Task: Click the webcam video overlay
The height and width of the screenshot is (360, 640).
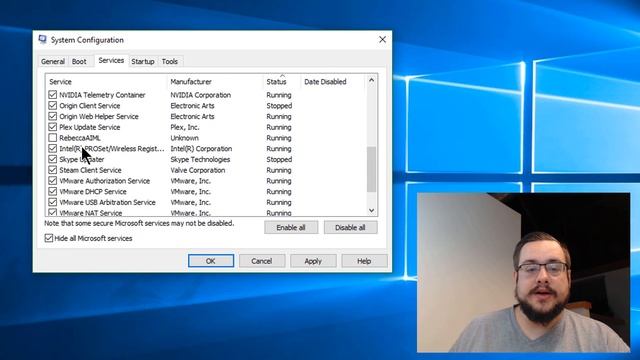Action: point(523,272)
